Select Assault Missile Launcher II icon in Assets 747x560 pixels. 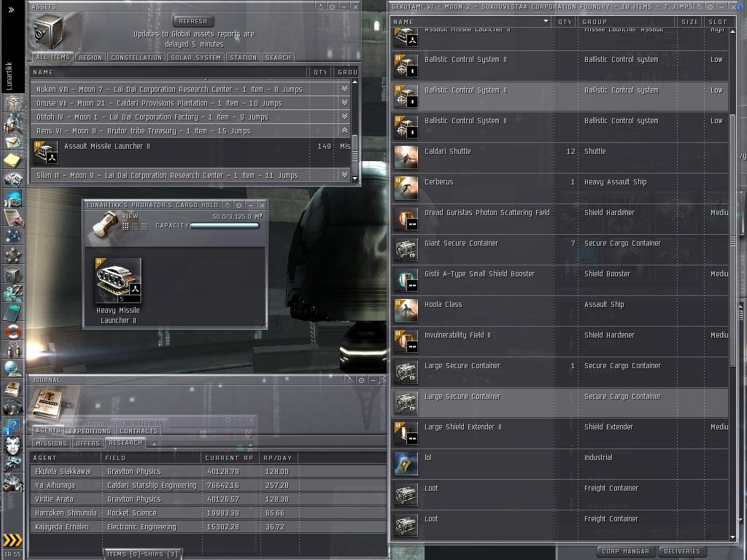click(x=46, y=152)
